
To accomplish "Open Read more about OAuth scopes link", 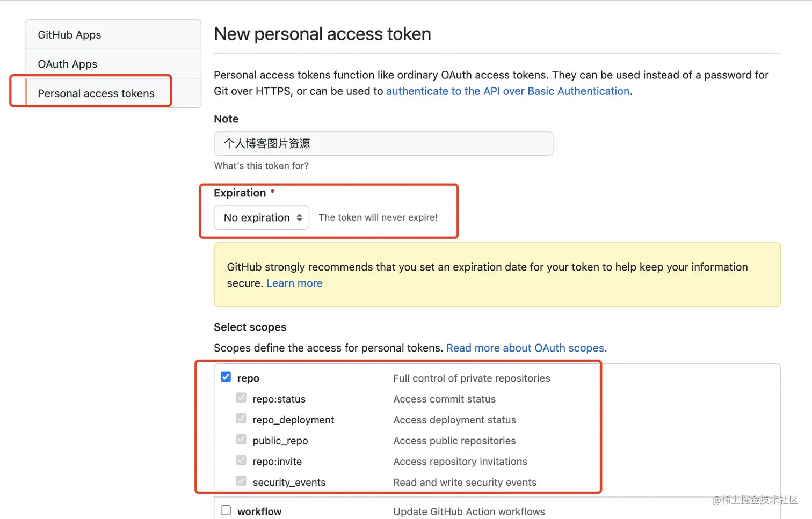I will click(x=526, y=348).
